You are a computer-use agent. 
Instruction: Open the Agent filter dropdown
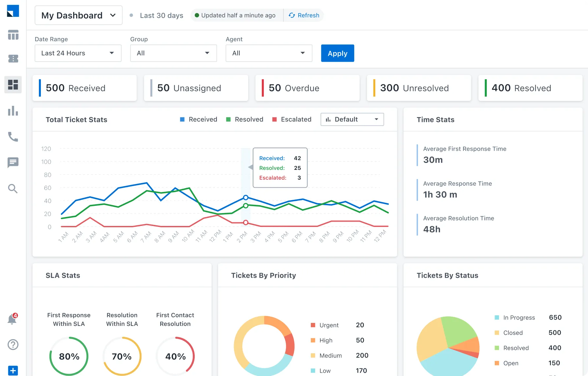click(269, 53)
